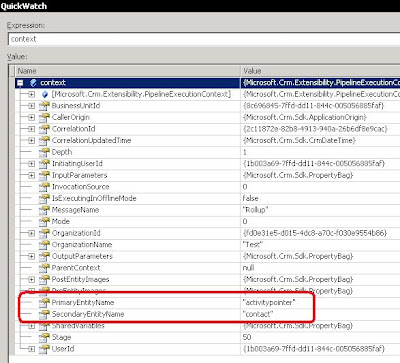Select the SecondaryEntityName row label
Image resolution: width=400 pixels, height=363 pixels.
point(88,314)
